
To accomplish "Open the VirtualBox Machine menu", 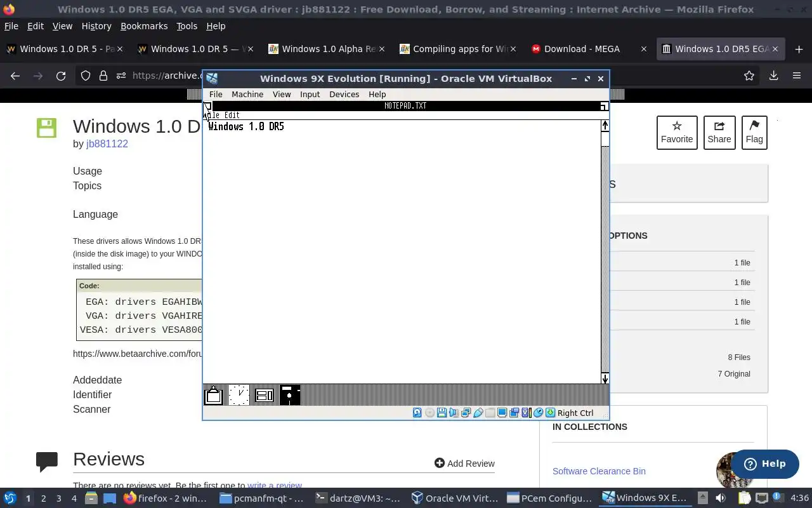I will coord(247,94).
